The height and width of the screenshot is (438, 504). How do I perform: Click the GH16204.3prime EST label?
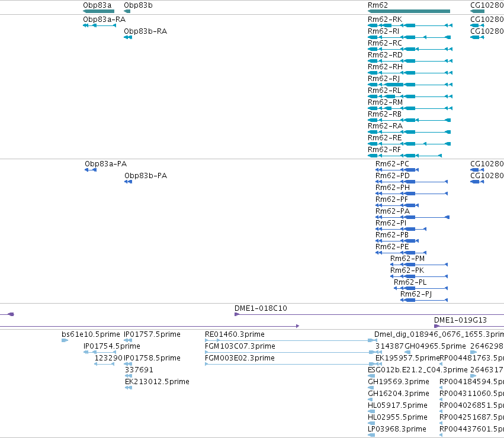pos(399,394)
